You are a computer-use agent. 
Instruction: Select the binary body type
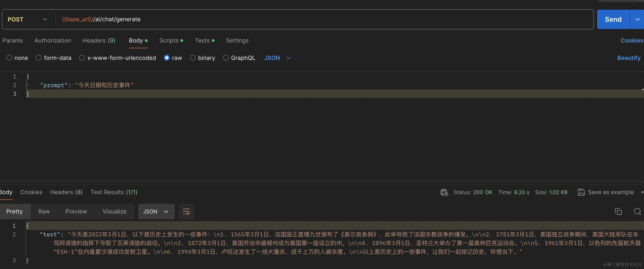(x=193, y=58)
